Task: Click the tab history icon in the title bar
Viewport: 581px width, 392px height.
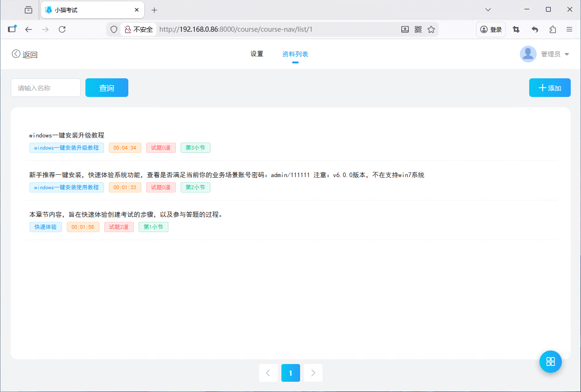Action: pos(28,10)
